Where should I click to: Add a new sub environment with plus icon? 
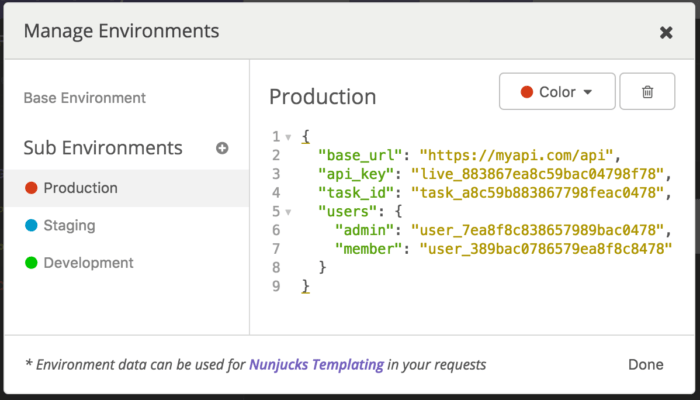tap(222, 148)
